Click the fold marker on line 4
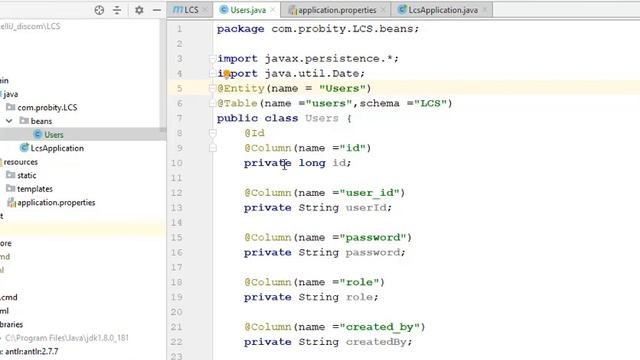This screenshot has height=360, width=640. coord(213,73)
